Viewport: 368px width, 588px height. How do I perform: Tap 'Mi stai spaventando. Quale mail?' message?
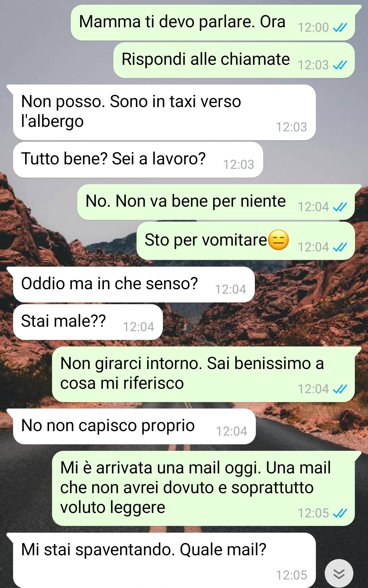(x=164, y=560)
